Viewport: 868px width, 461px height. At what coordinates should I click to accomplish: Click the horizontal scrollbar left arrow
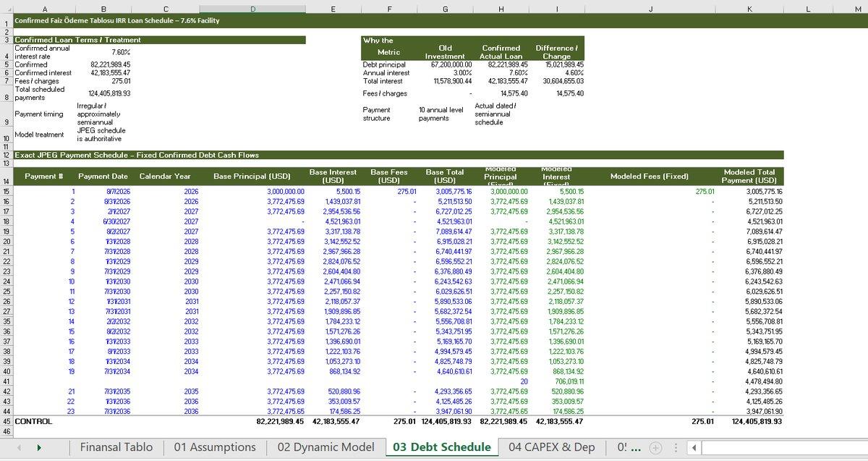[x=693, y=448]
